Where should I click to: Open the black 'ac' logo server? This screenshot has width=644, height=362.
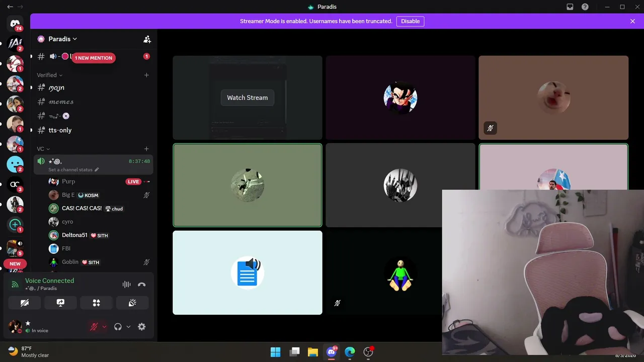15,185
